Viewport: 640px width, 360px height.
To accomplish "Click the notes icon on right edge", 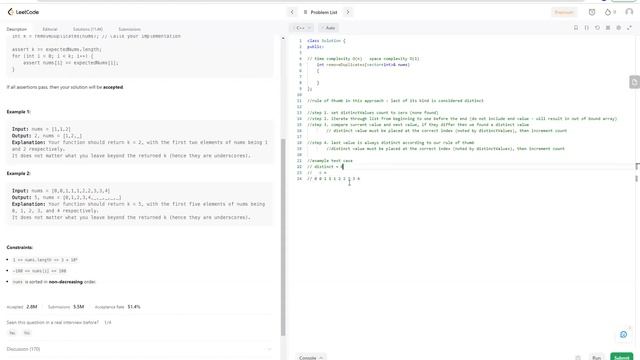I will 634,82.
